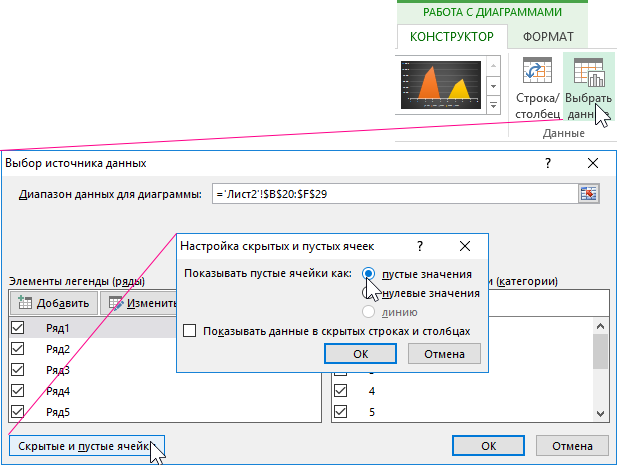This screenshot has height=465, width=617.
Task: Open help in Выбор источника данных dialog
Action: pos(548,162)
